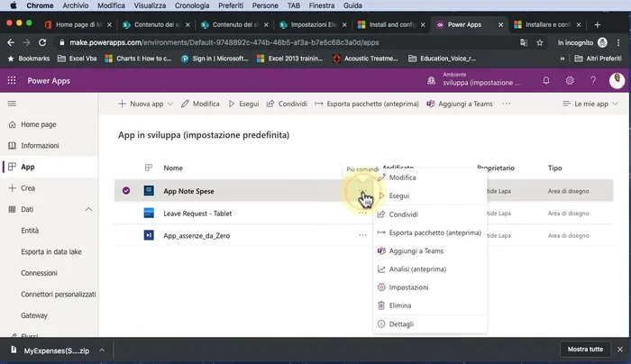Screen dimensions: 631x364
Task: Open Gateway in sidebar
Action: (34, 315)
